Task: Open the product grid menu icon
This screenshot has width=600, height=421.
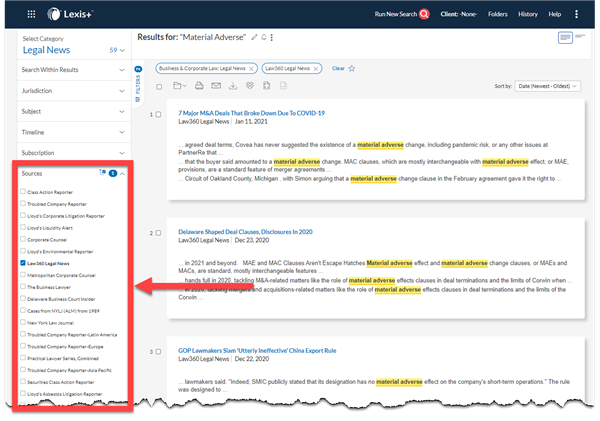Action: 31,14
